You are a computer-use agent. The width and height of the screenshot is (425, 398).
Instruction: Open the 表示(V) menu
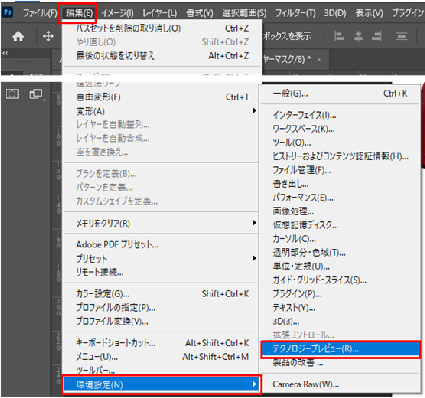point(369,13)
